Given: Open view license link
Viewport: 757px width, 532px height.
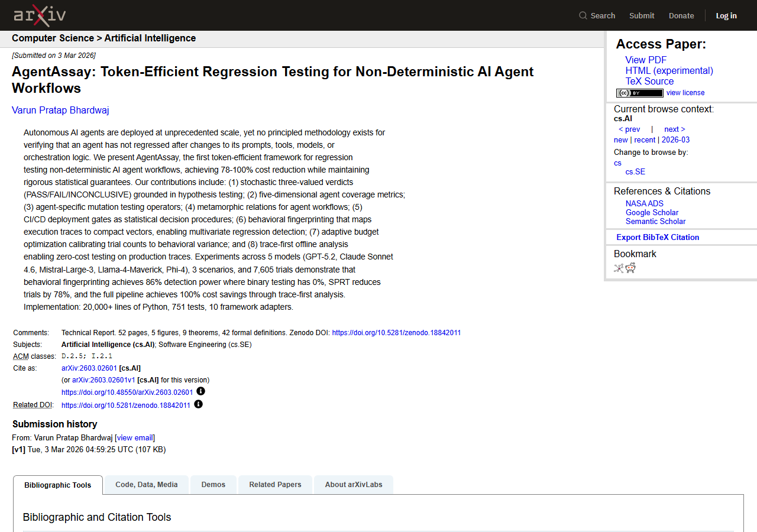Looking at the screenshot, I should coord(685,93).
